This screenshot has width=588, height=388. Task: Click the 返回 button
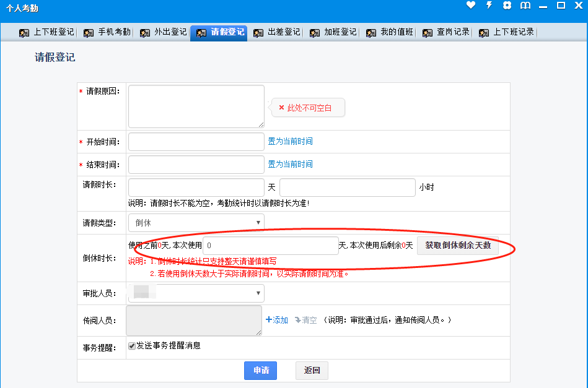[x=312, y=371]
